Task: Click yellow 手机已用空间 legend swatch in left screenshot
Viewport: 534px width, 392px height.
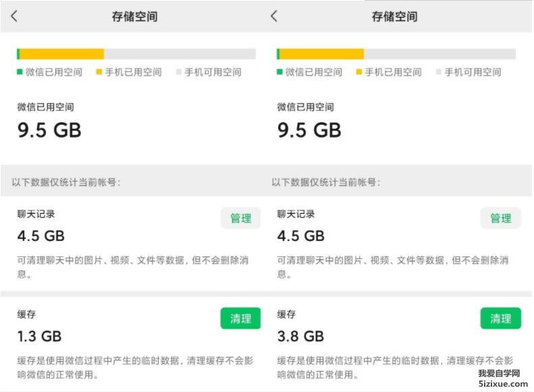Action: pos(99,72)
